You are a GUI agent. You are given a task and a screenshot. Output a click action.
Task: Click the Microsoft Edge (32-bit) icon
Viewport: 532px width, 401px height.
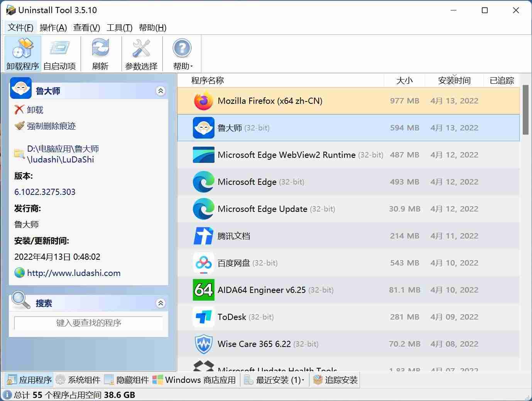point(203,182)
